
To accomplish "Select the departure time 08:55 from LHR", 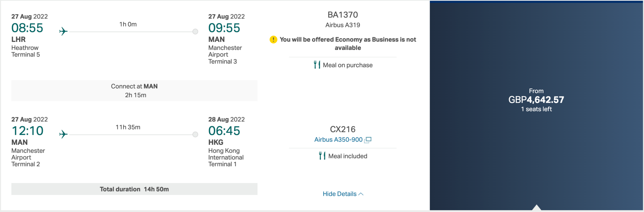I will 27,28.
